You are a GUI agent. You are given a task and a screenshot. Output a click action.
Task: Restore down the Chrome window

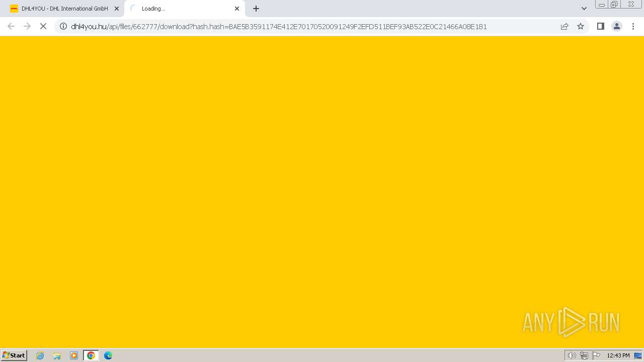(x=614, y=5)
